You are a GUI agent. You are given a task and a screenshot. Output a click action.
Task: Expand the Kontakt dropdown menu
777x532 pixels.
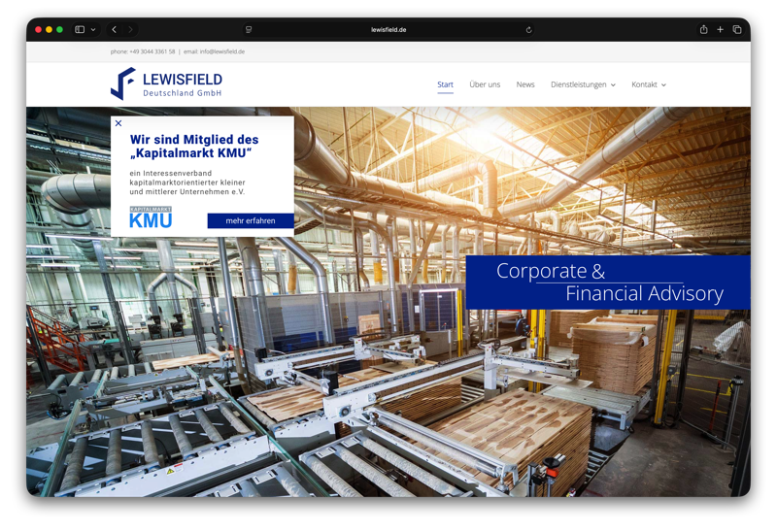648,84
